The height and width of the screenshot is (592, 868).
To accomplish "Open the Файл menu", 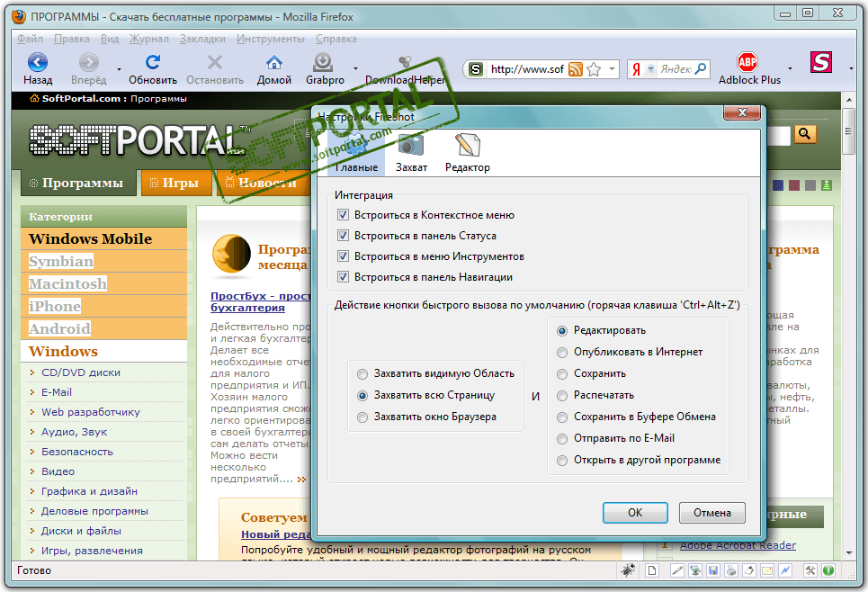I will click(x=30, y=39).
